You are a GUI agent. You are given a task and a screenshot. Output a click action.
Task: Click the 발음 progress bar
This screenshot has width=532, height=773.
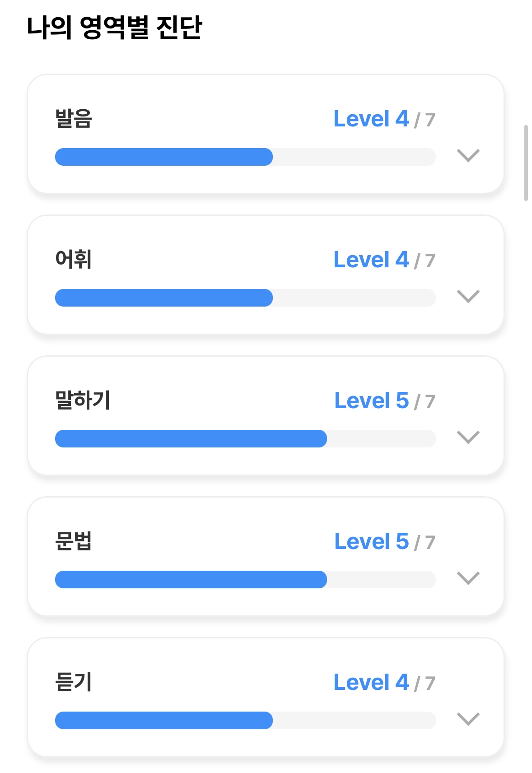tap(245, 157)
